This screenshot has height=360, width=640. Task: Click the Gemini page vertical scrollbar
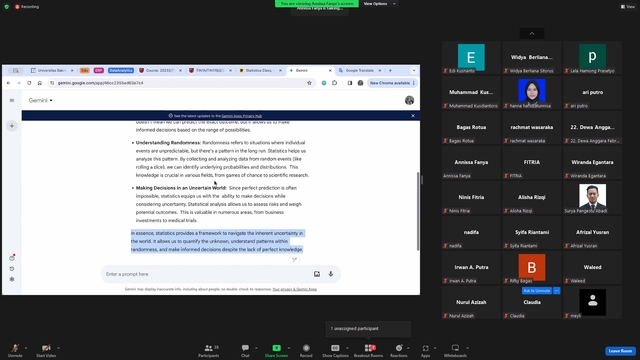click(418, 211)
